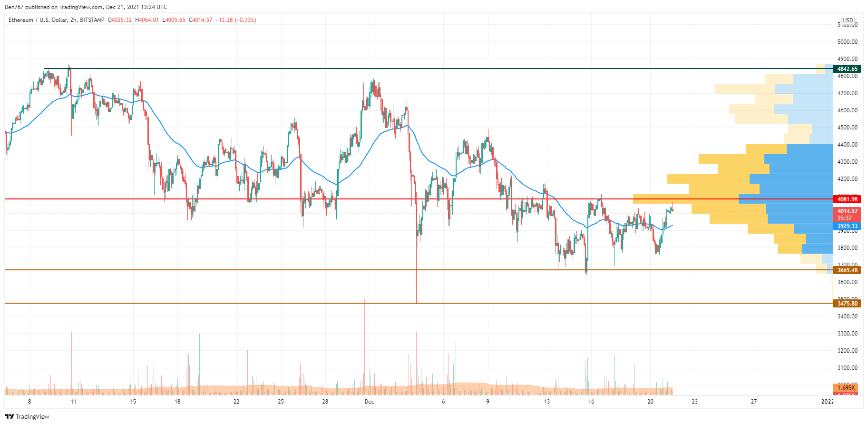Click date 25 on the time axis
868x425 pixels.
click(x=281, y=402)
